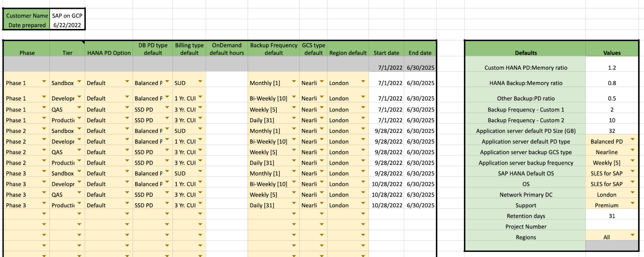Select Start date column header
The image size is (644, 257).
coord(386,49)
